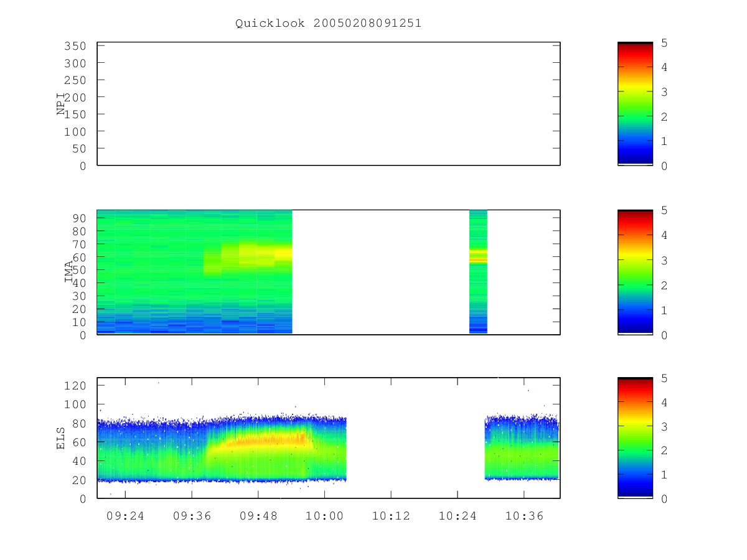Select value 1 on the ELS colorbar

click(x=664, y=475)
